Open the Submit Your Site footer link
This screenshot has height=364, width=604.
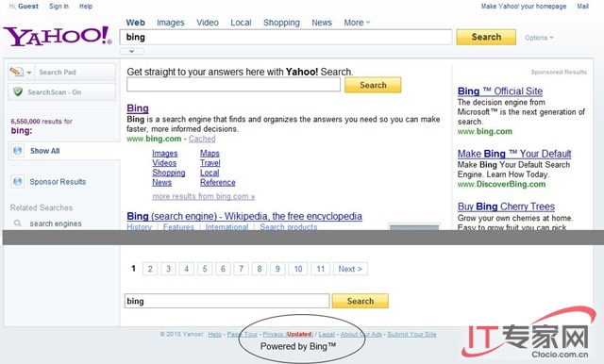tap(411, 335)
